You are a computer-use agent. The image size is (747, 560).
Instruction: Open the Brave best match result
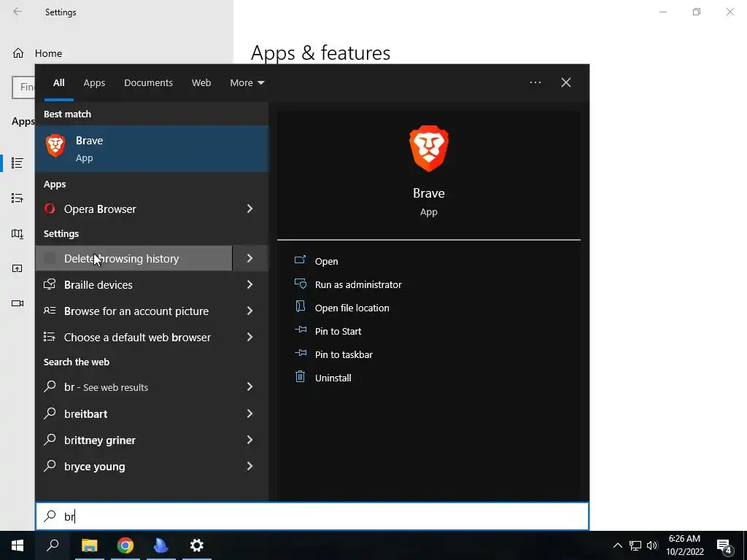pos(152,149)
